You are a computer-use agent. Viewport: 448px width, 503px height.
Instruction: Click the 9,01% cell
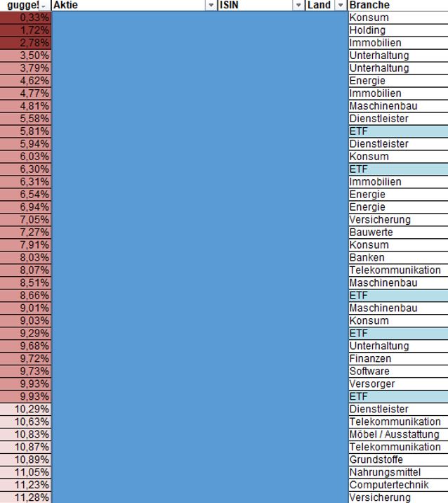click(x=25, y=308)
